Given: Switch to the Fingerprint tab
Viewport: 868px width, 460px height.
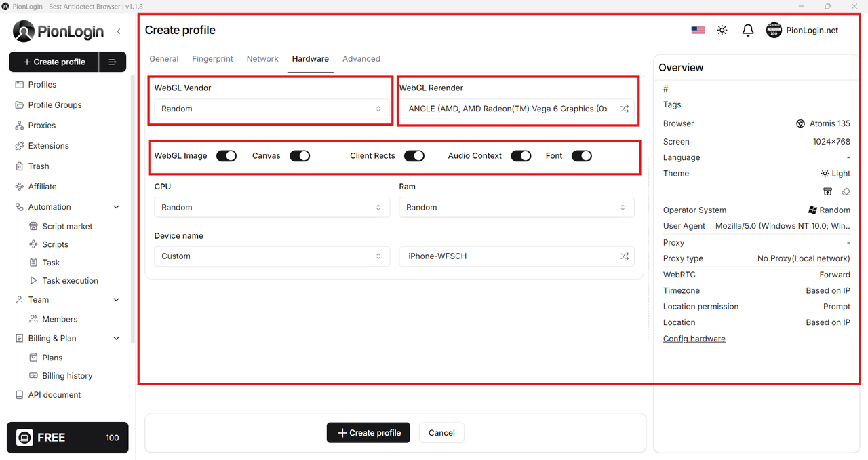Looking at the screenshot, I should point(212,59).
